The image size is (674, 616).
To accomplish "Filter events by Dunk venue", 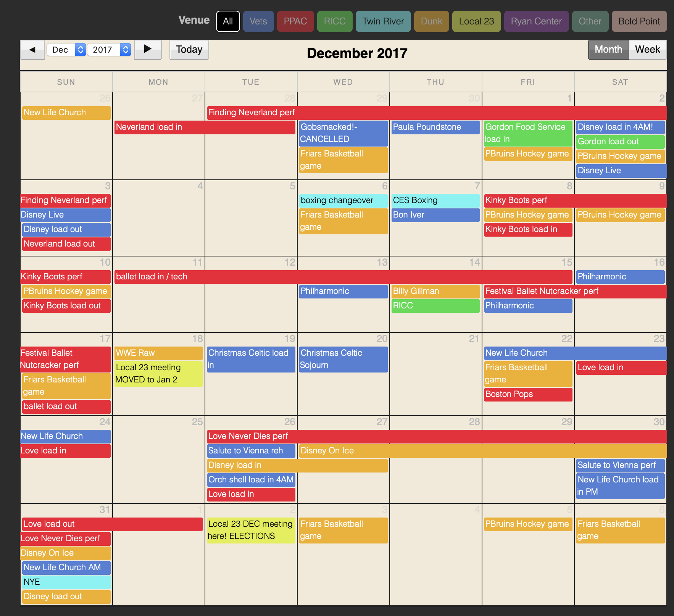I will 431,21.
